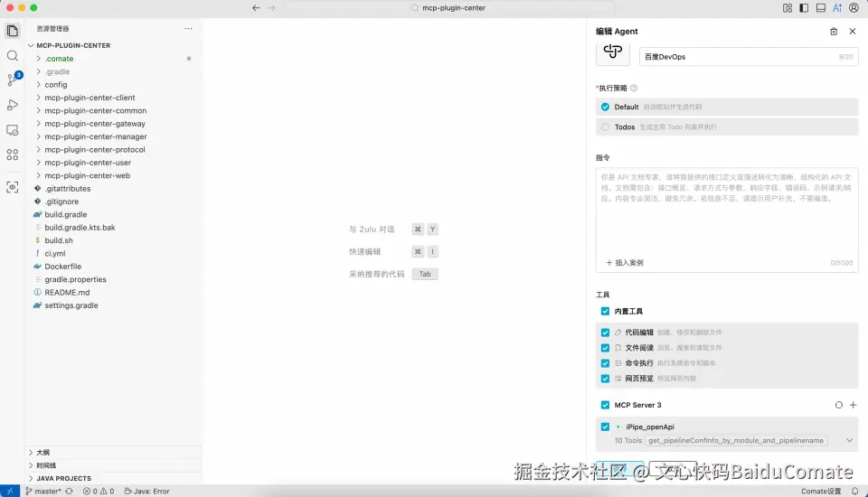Delete the Agent with trash icon

(x=834, y=32)
